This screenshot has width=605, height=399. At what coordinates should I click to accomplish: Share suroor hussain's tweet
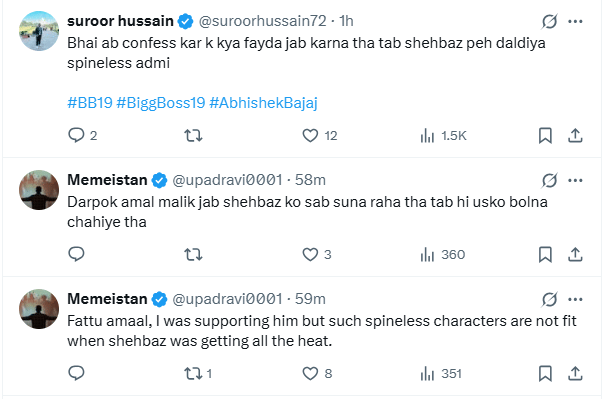point(575,135)
